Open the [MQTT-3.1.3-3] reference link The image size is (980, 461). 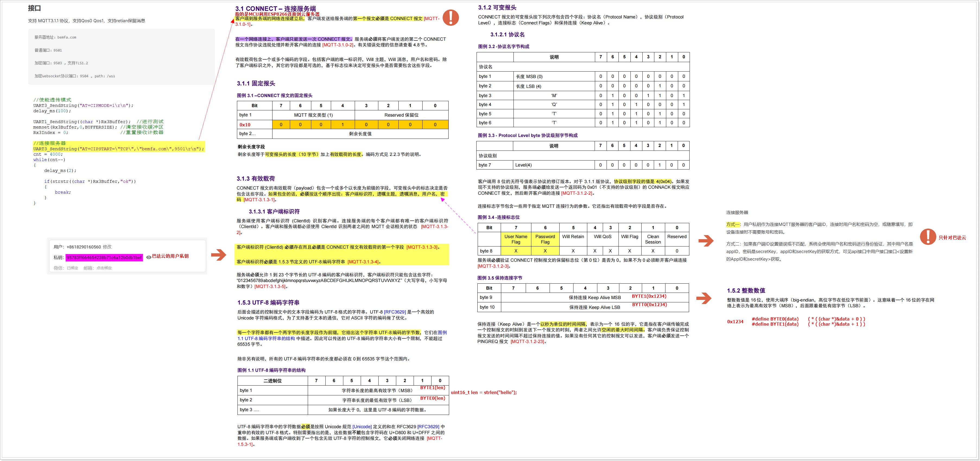[422, 247]
